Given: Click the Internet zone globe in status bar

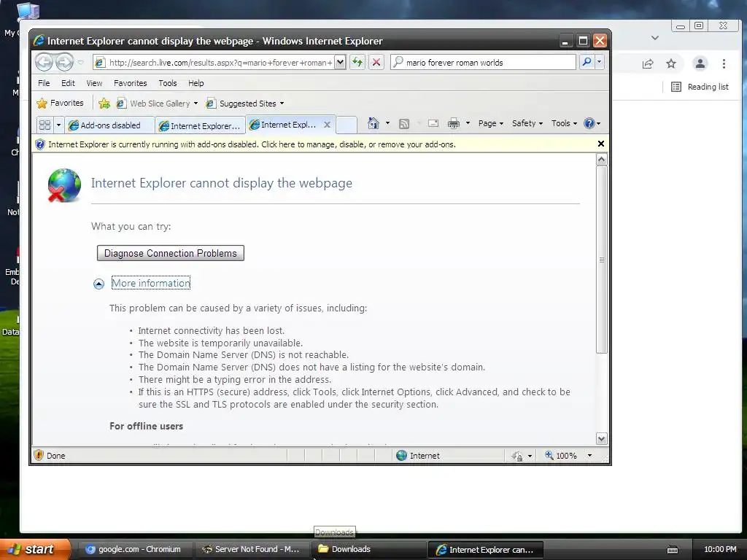Looking at the screenshot, I should [402, 455].
